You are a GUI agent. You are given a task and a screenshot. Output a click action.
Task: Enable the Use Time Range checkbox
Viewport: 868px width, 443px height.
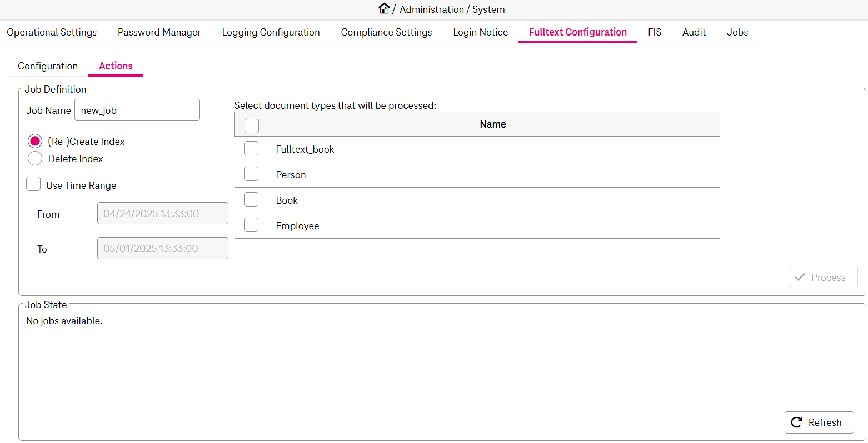point(34,184)
